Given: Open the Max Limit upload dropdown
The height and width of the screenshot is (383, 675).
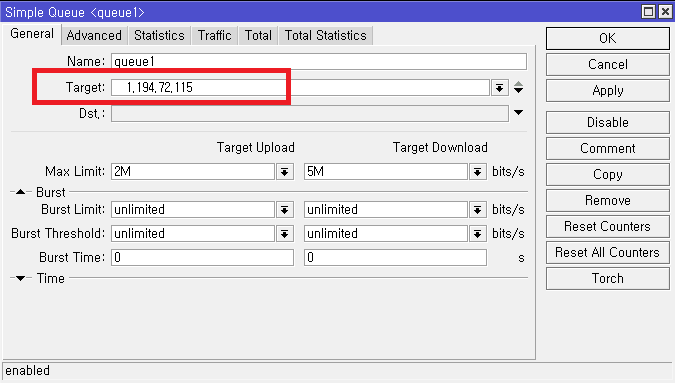Looking at the screenshot, I should [284, 172].
